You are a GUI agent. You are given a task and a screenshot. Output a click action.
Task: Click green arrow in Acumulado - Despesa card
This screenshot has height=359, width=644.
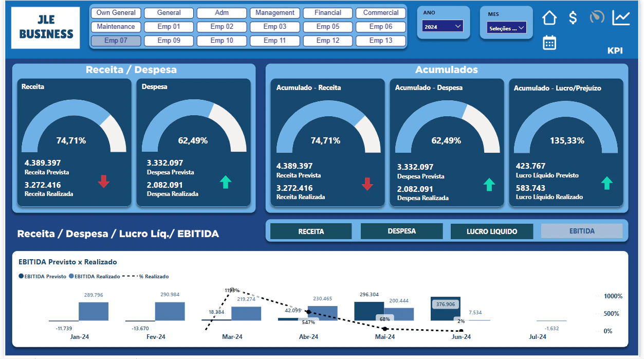(x=489, y=185)
